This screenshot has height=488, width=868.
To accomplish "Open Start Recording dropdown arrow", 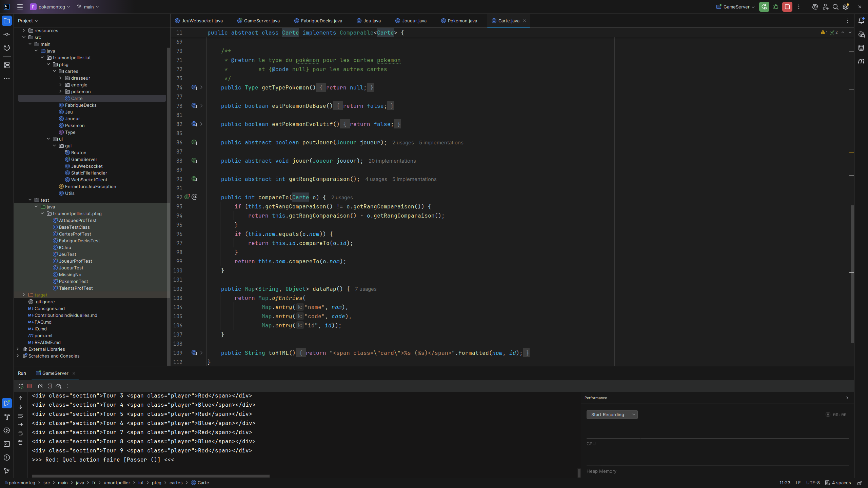I will coord(633,414).
